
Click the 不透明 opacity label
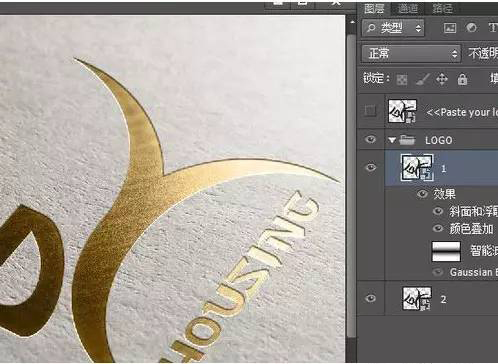[483, 53]
